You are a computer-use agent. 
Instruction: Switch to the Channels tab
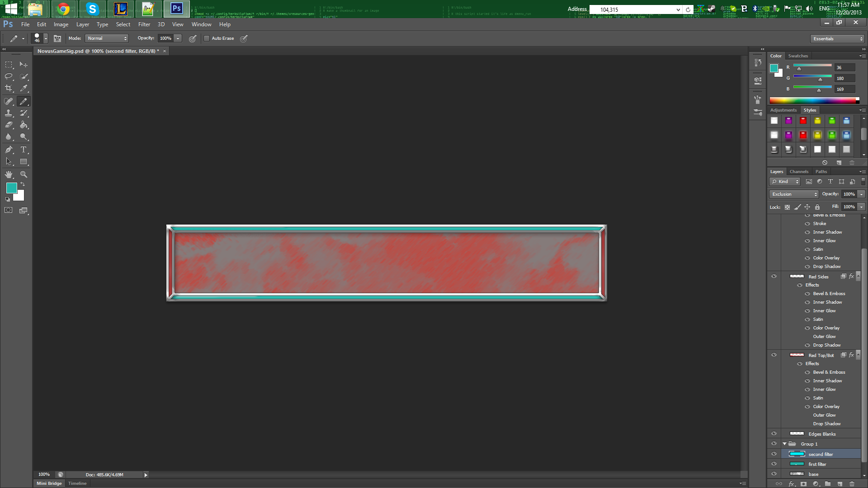(x=799, y=172)
